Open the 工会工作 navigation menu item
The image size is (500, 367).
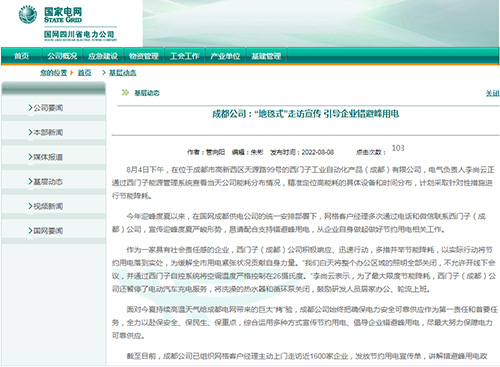click(185, 56)
